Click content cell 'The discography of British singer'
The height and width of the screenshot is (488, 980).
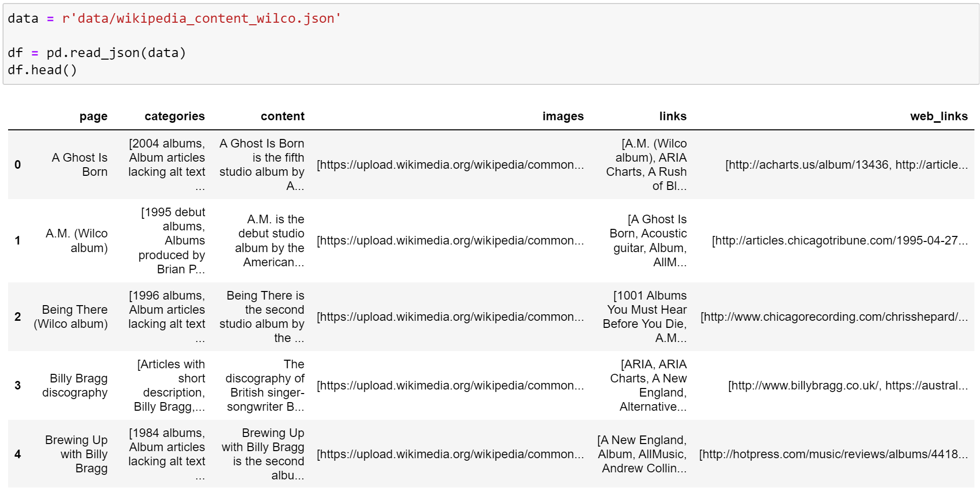pos(265,385)
